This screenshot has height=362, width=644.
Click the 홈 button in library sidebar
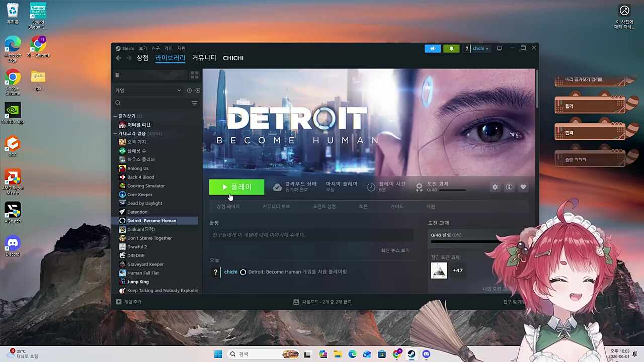click(150, 75)
